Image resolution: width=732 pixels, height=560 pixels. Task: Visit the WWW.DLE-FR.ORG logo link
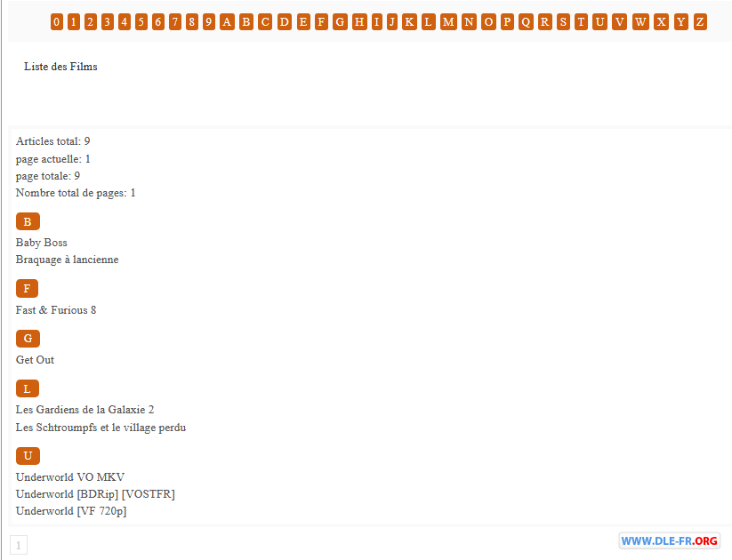pyautogui.click(x=669, y=541)
